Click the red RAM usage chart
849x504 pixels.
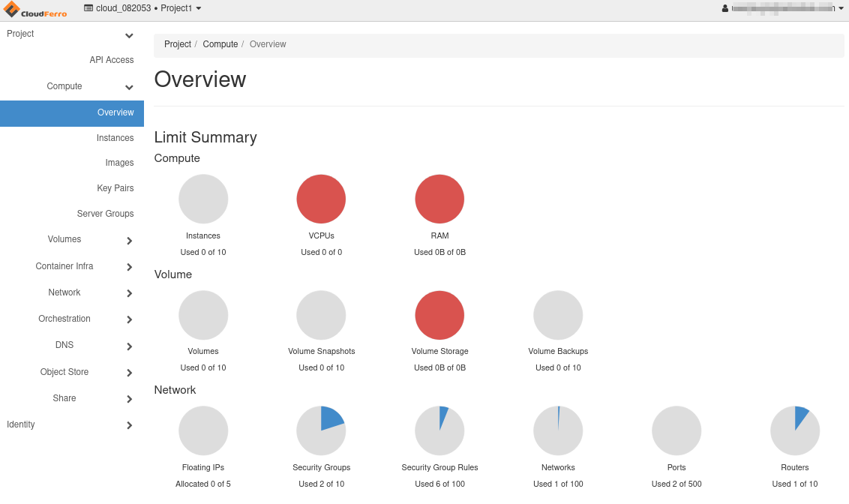439,199
